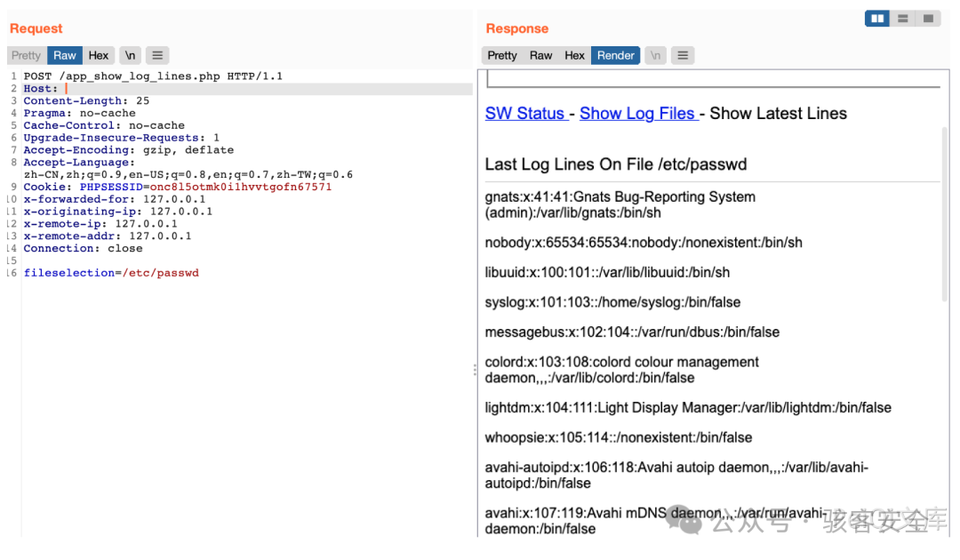
Task: Toggle newline display in Request panel
Action: click(x=130, y=56)
